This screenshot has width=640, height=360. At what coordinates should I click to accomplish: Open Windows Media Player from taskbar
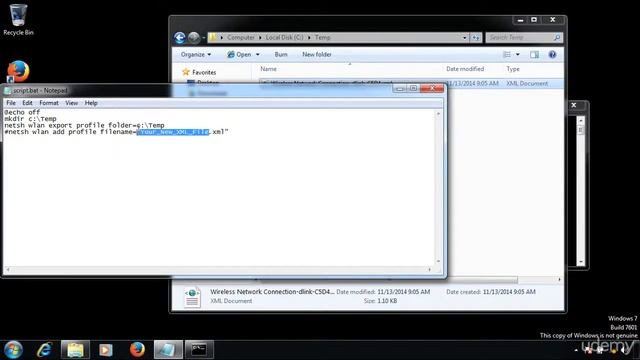coord(106,350)
